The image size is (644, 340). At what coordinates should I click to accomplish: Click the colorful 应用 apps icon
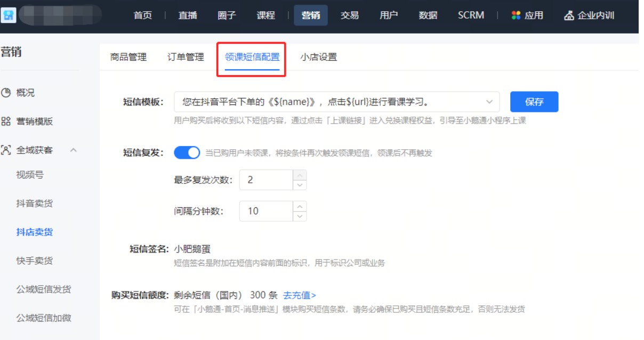(x=516, y=15)
